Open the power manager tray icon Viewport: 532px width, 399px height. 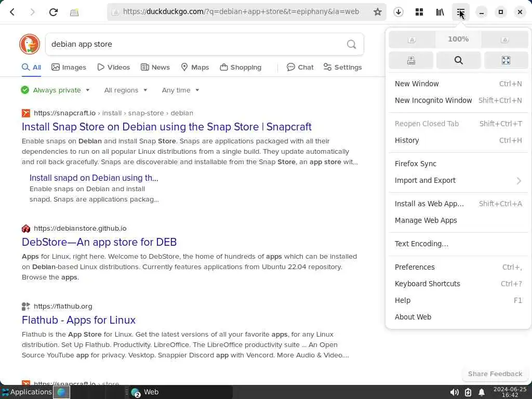tap(468, 393)
